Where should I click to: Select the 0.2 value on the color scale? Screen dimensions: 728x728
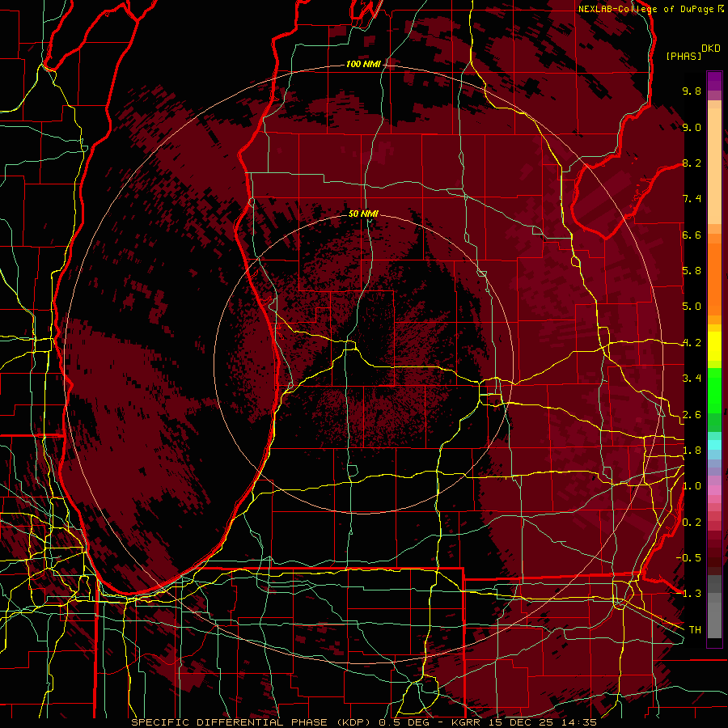click(x=692, y=523)
